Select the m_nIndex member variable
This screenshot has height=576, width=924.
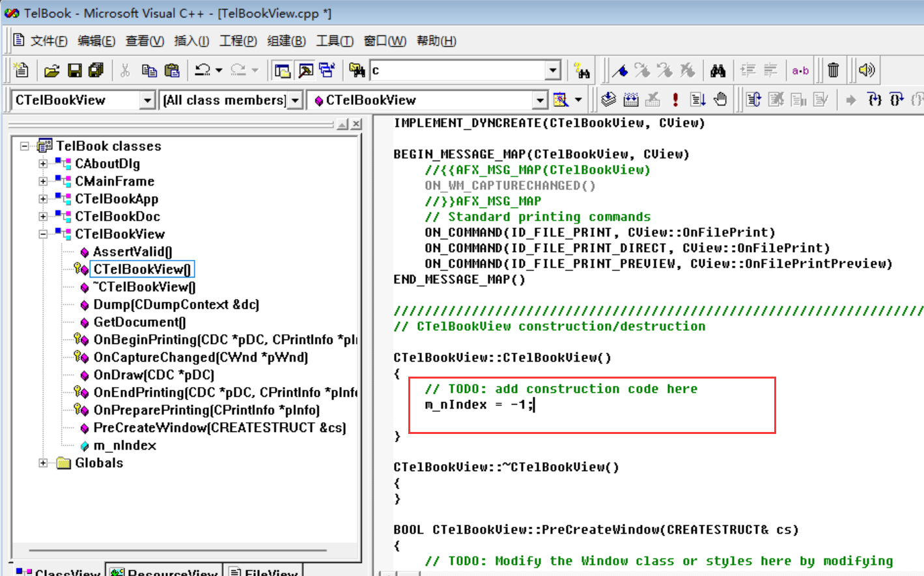point(125,445)
